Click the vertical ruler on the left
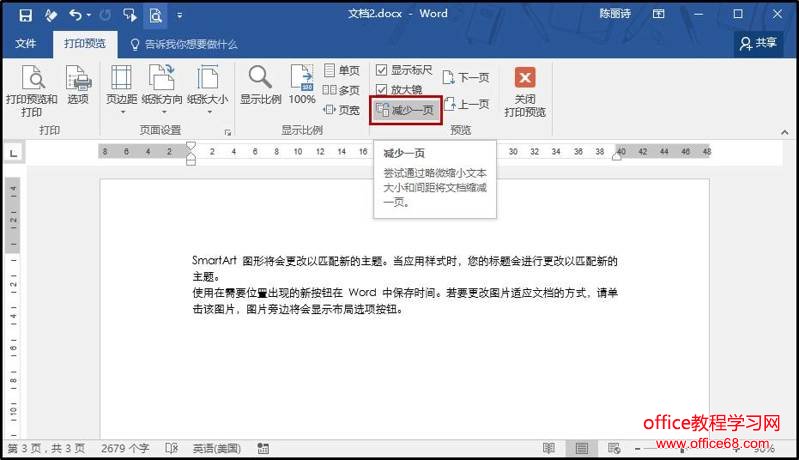The height and width of the screenshot is (460, 799). [x=13, y=307]
